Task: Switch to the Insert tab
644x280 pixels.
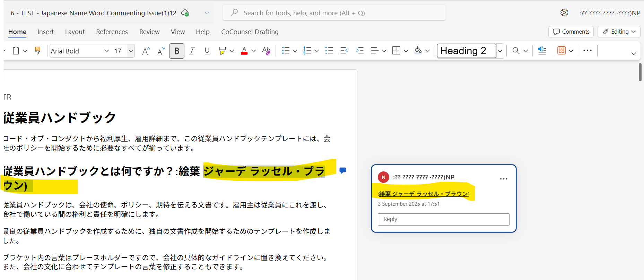Action: point(45,32)
